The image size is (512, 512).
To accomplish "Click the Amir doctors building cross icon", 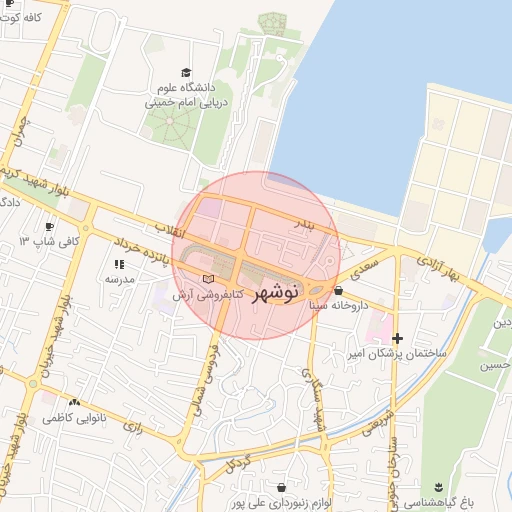I will 397,338.
